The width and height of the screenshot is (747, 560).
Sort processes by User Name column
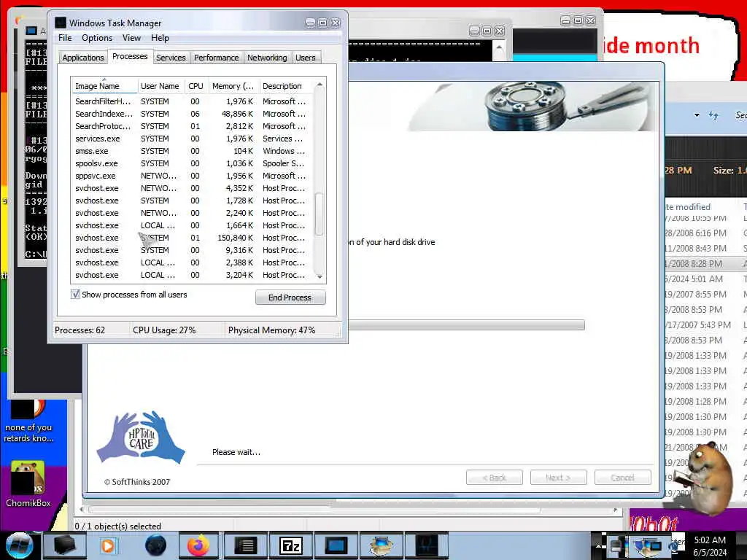tap(160, 86)
